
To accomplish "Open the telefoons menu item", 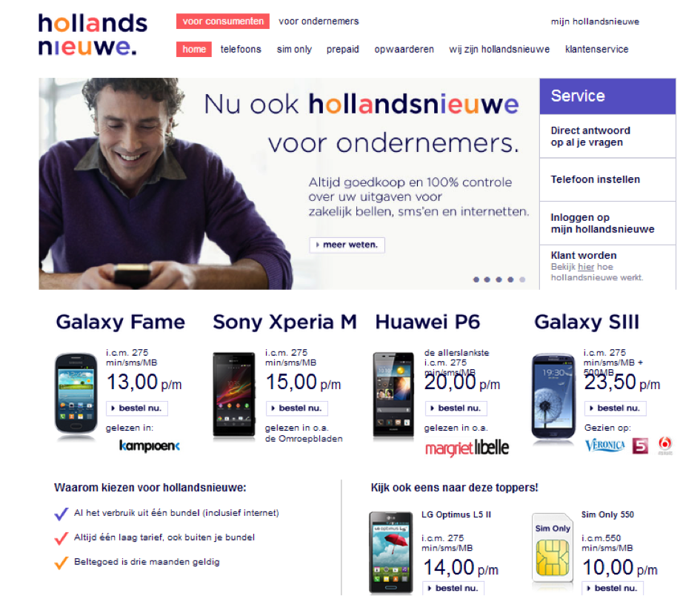I will 241,49.
